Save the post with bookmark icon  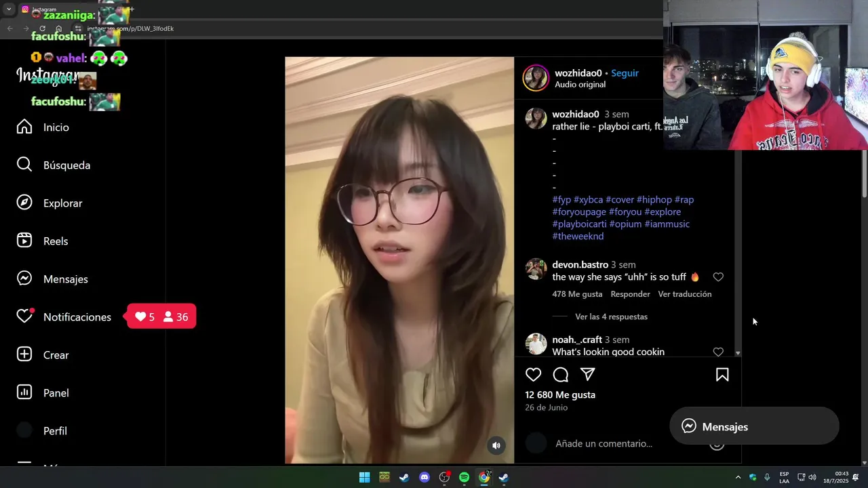pos(722,374)
